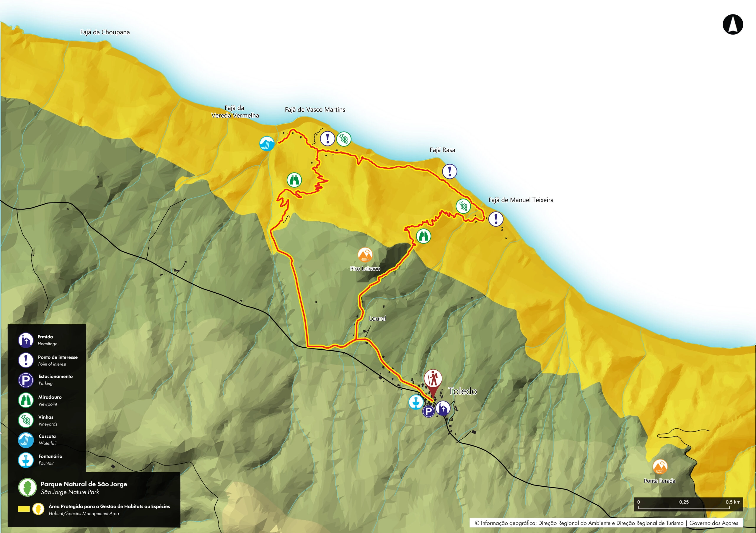Viewport: 756px width, 533px height.
Task: Click the Cascata waterfall icon in the legend
Action: point(26,440)
